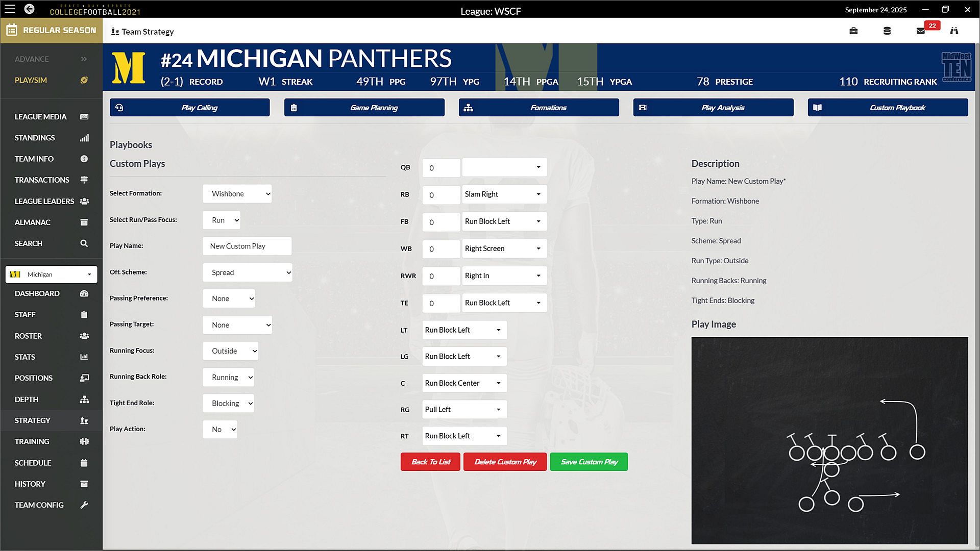Screen dimensions: 980x551
Task: Expand the RG Pull Left assignment dropdown
Action: (x=463, y=410)
